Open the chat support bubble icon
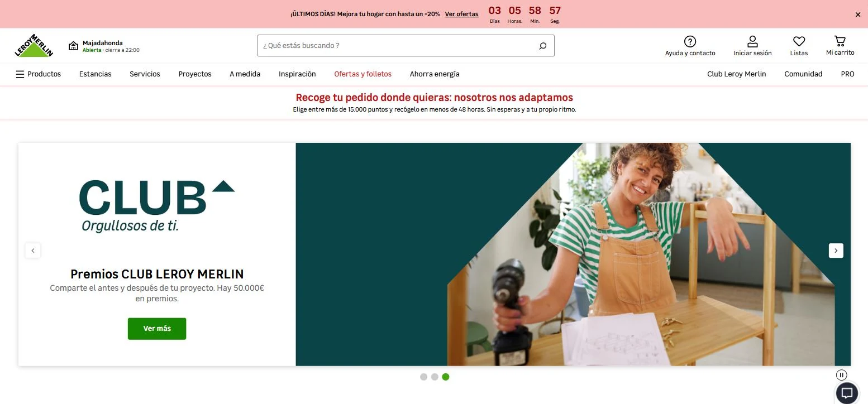This screenshot has height=404, width=868. click(847, 392)
